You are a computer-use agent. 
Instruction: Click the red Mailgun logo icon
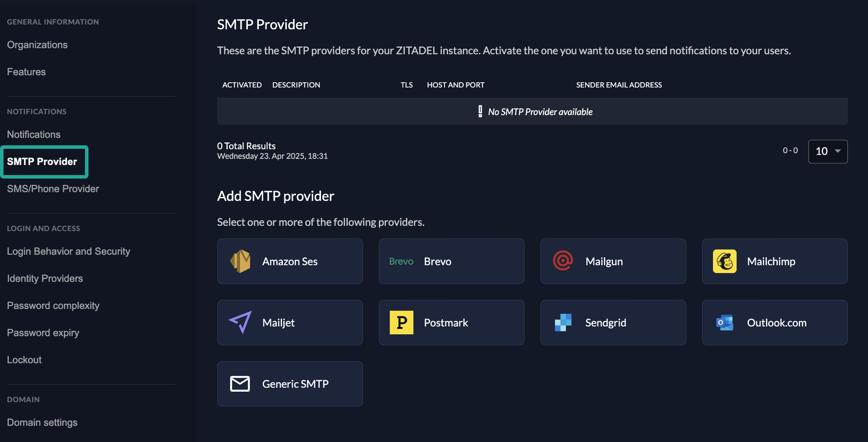(563, 261)
